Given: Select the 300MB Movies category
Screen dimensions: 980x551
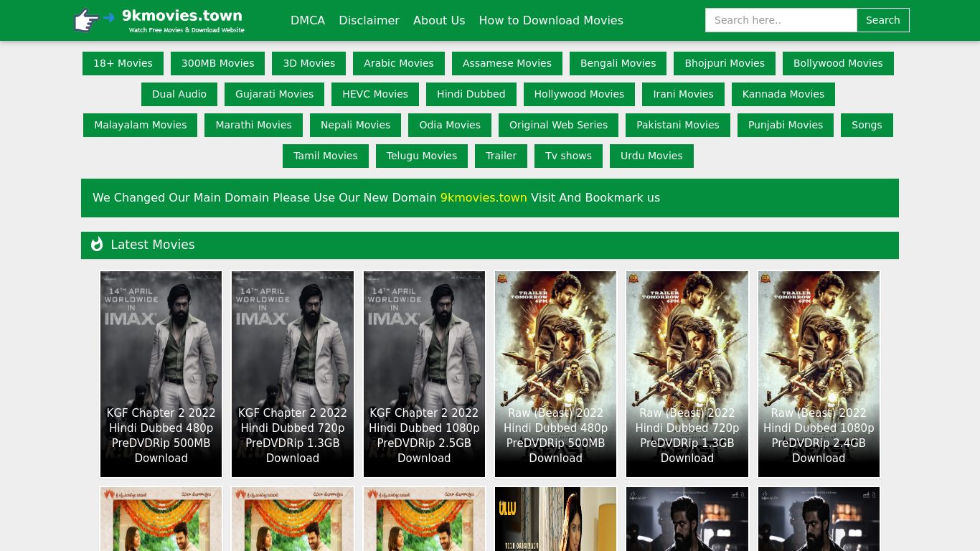Looking at the screenshot, I should (x=217, y=63).
